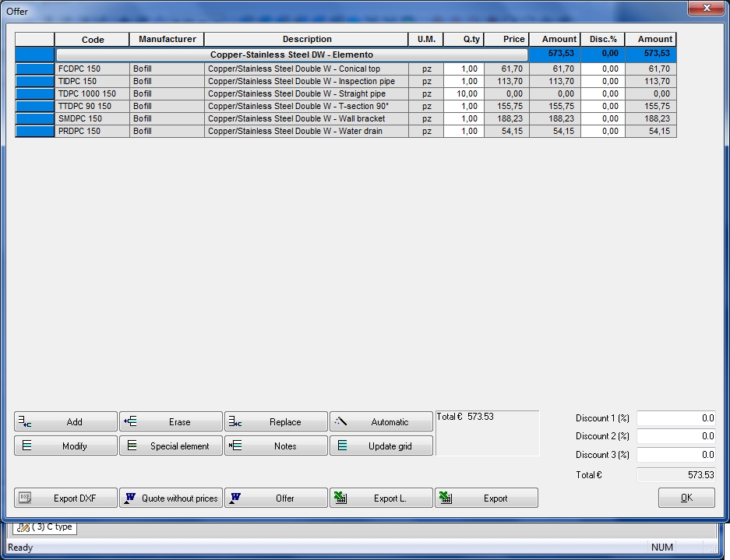Click the Replace button
This screenshot has height=560, width=730.
[276, 421]
